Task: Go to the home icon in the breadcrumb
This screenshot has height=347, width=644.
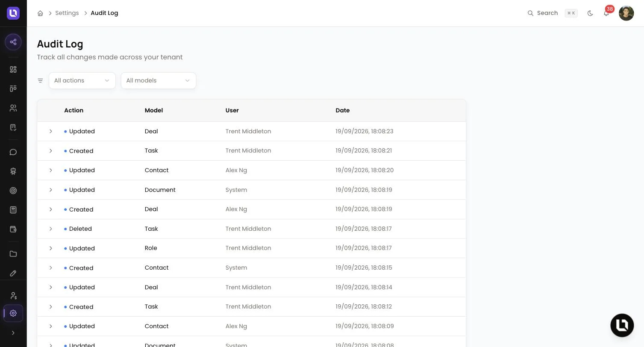Action: (40, 13)
